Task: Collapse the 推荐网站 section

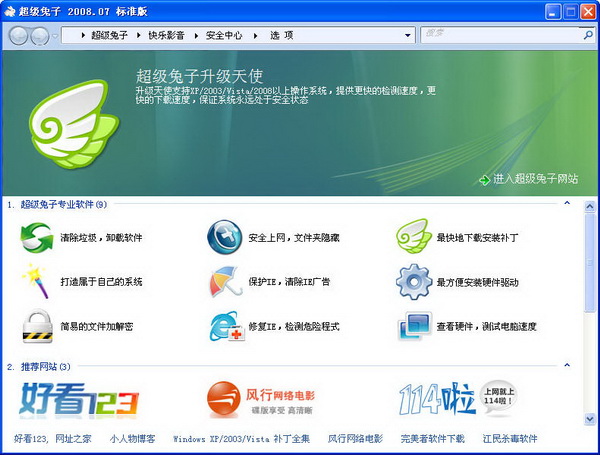Action: tap(567, 365)
